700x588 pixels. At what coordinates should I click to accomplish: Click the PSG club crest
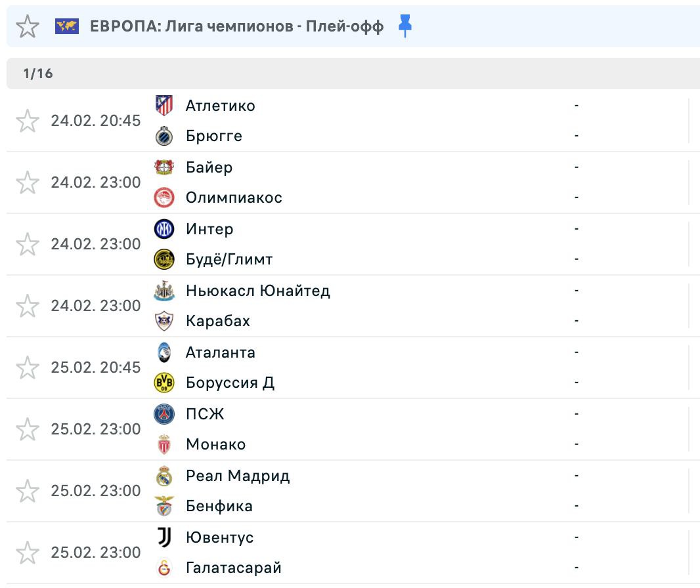tap(164, 414)
